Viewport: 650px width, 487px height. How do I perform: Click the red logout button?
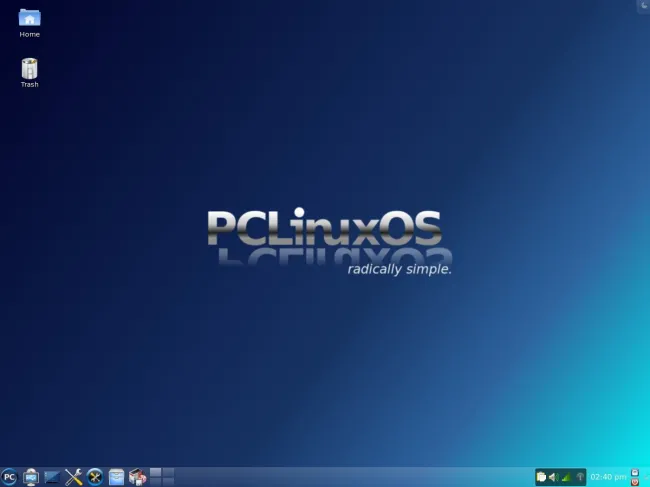(635, 482)
